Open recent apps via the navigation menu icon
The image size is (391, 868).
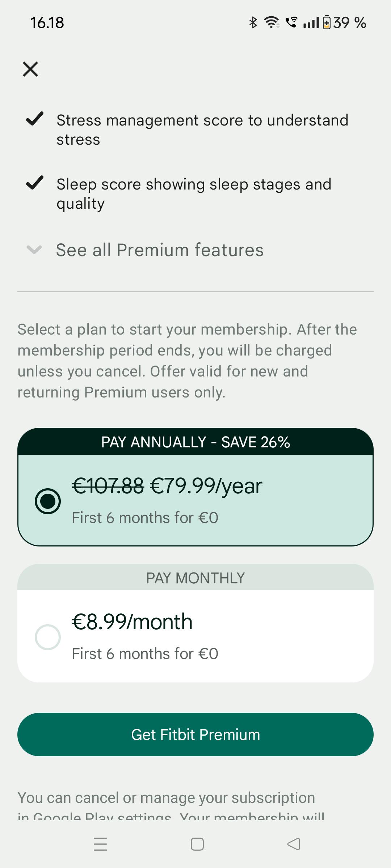(x=100, y=844)
